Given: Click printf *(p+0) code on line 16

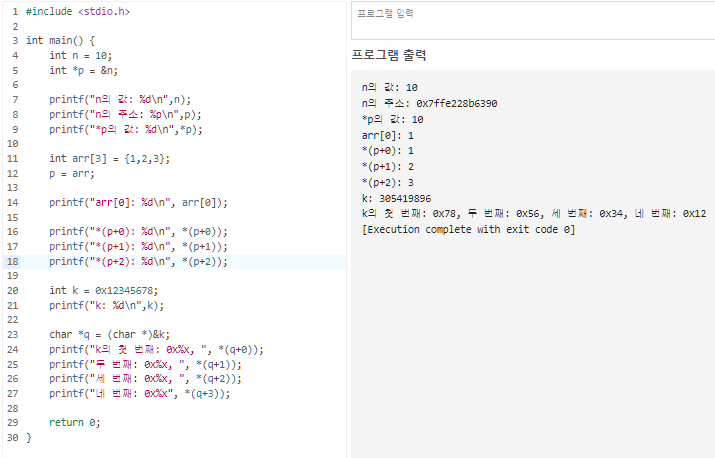Looking at the screenshot, I should pos(138,232).
